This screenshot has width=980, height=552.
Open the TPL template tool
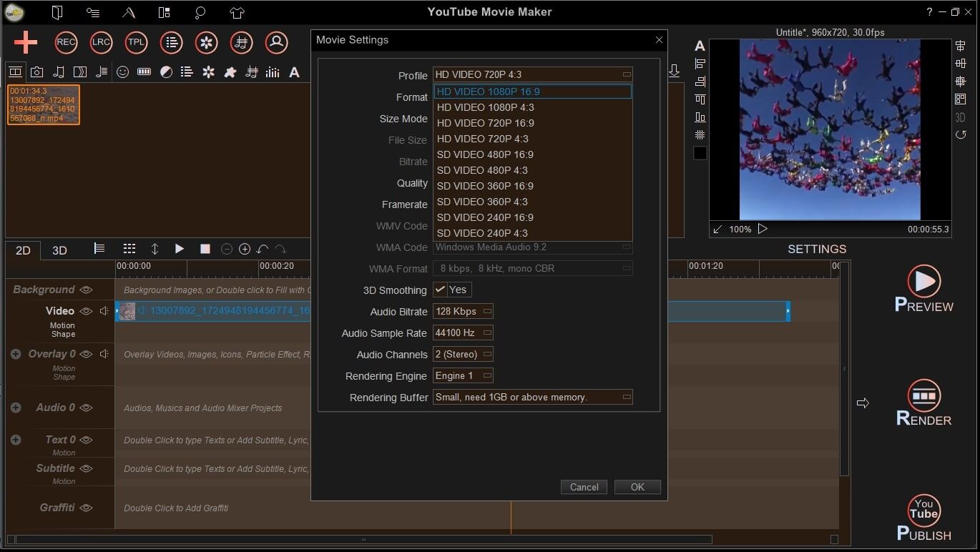tap(136, 42)
